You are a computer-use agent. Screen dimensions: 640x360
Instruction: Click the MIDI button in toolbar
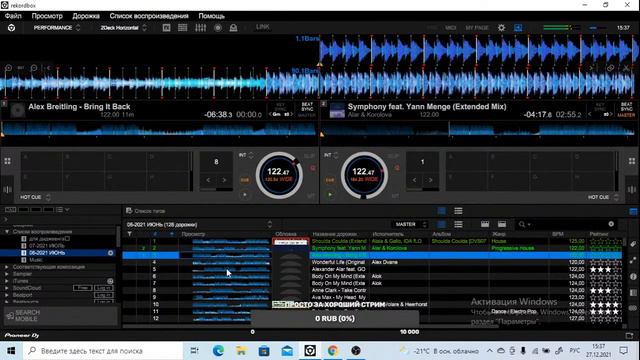point(451,28)
